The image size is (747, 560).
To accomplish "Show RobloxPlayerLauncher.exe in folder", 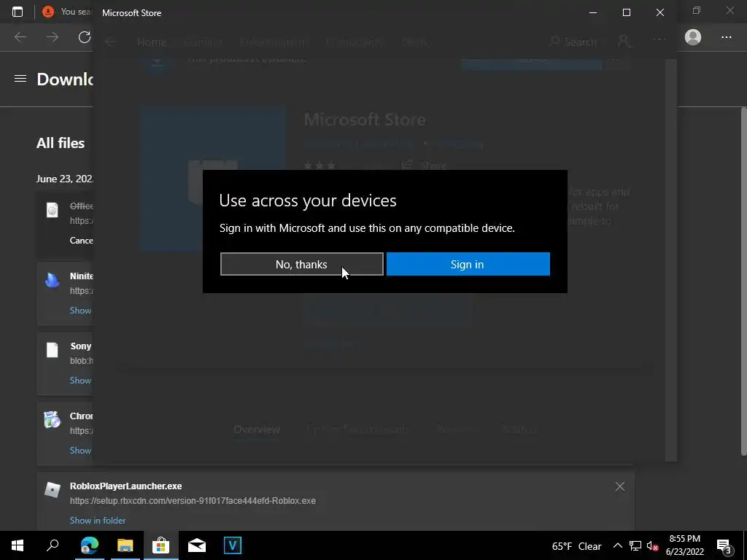I will [98, 521].
